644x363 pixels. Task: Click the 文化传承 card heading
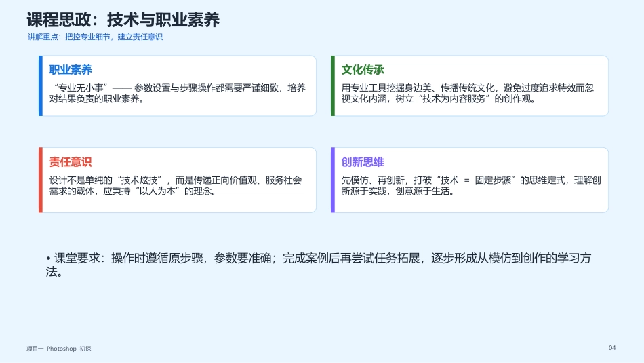point(363,70)
